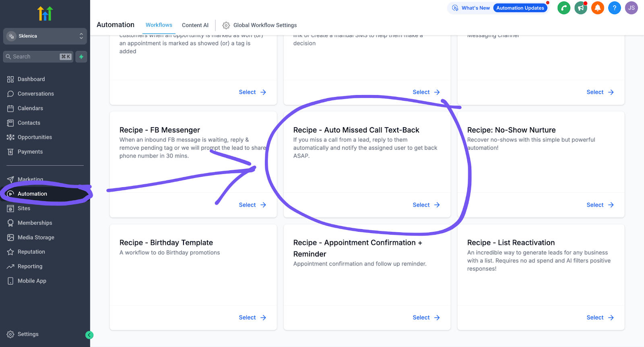Open the orange notifications bell

pyautogui.click(x=598, y=8)
